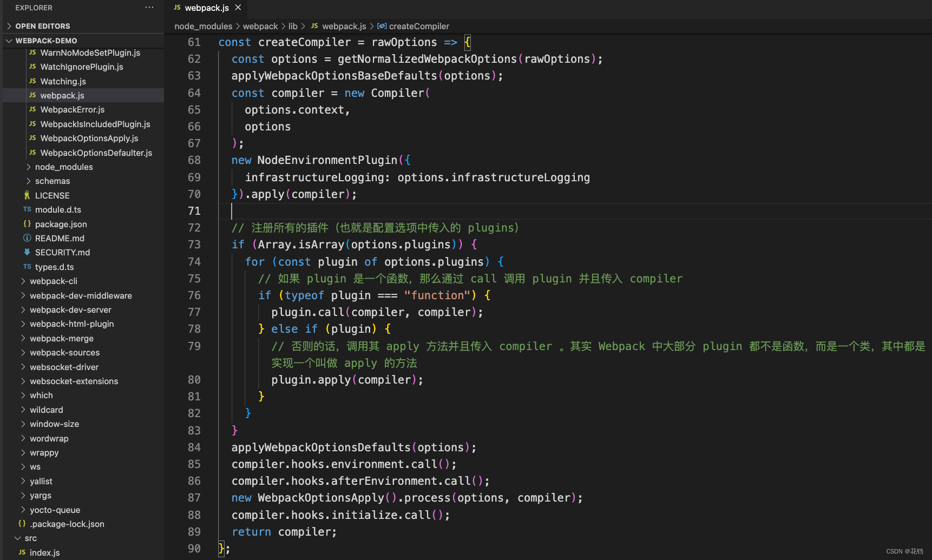Screen dimensions: 932x560
Task: Expand the websocket-extensions folder
Action: 74,381
